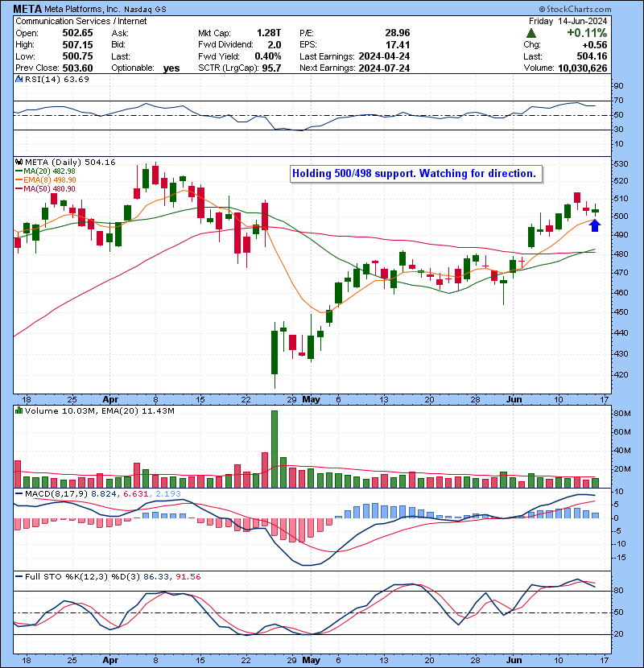
Task: Click the Volume value '10,030,626'
Action: 582,68
